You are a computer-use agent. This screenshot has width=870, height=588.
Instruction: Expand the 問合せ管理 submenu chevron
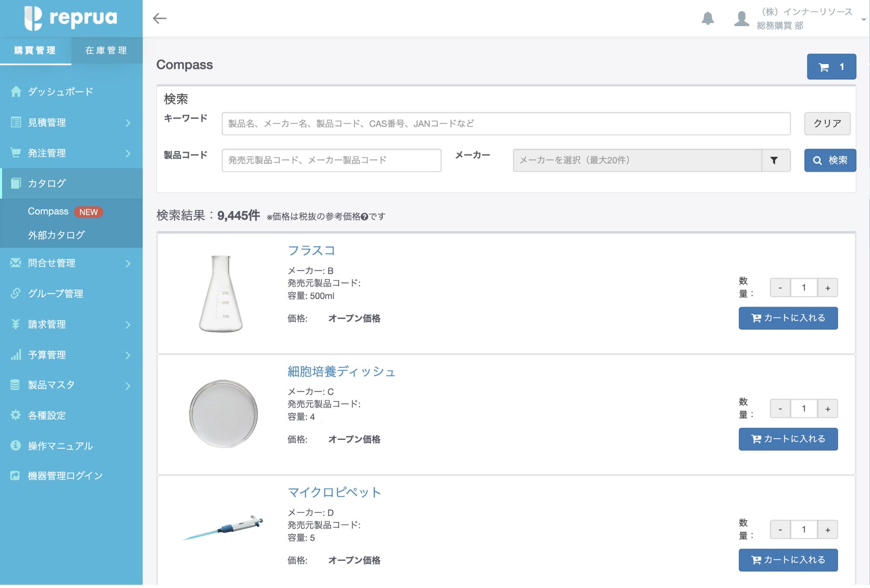pos(128,264)
